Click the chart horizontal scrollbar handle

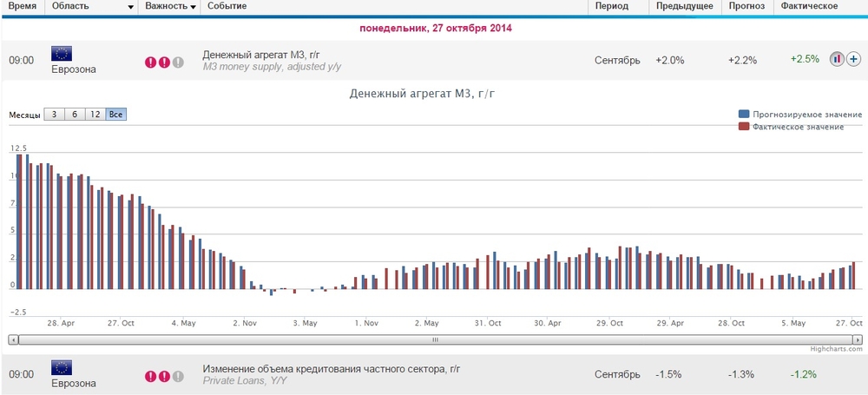pos(435,339)
